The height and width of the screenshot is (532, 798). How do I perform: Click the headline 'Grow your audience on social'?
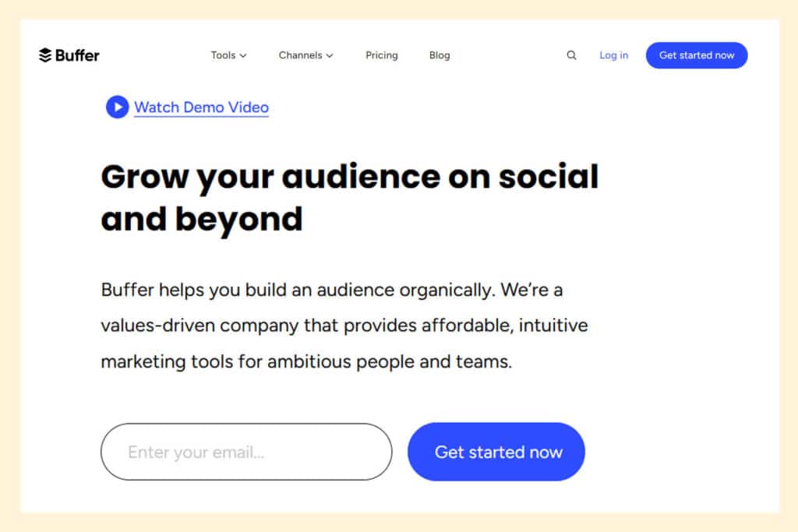click(x=349, y=177)
